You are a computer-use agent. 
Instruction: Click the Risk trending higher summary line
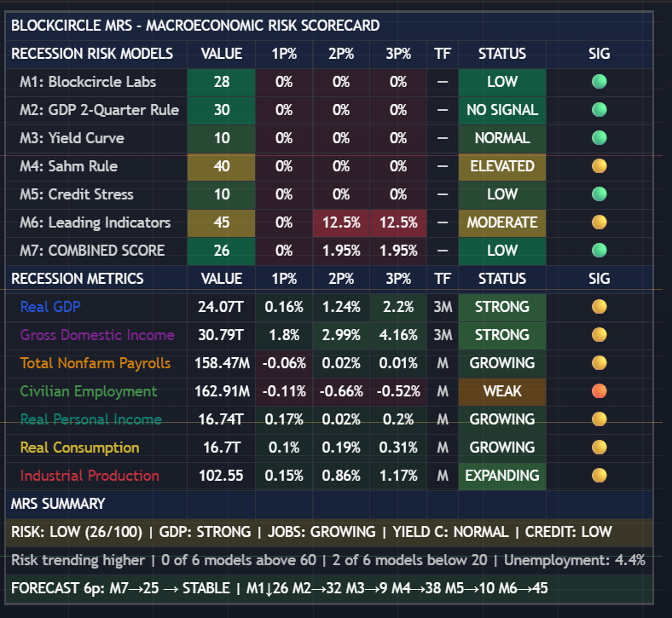tap(329, 560)
